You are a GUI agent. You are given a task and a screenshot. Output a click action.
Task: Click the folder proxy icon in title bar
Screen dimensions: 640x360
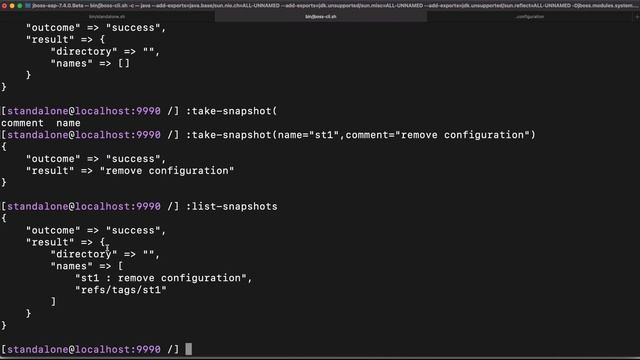(28, 6)
